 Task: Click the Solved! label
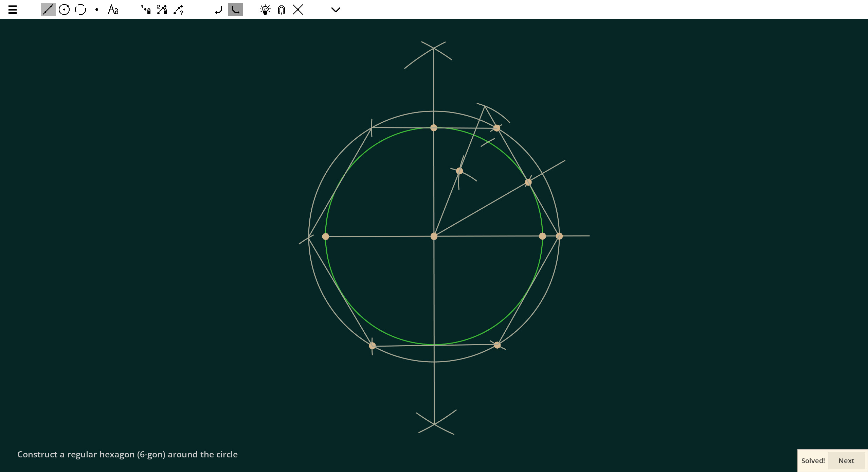coord(813,460)
